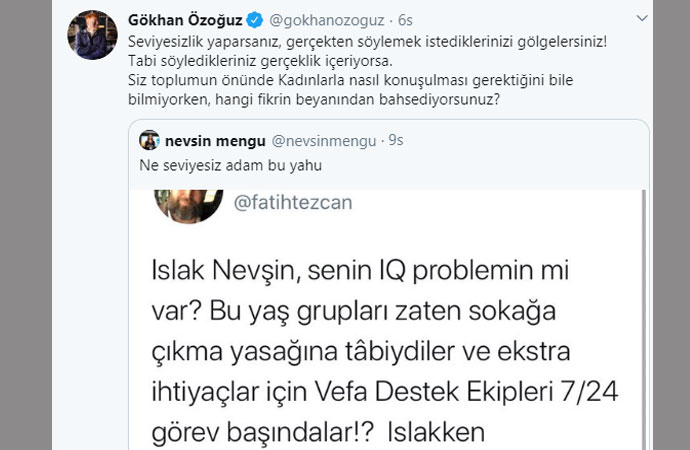Open Gökhan Özoğuz's profile picture
Screen dimensions: 690x450
coord(86,36)
